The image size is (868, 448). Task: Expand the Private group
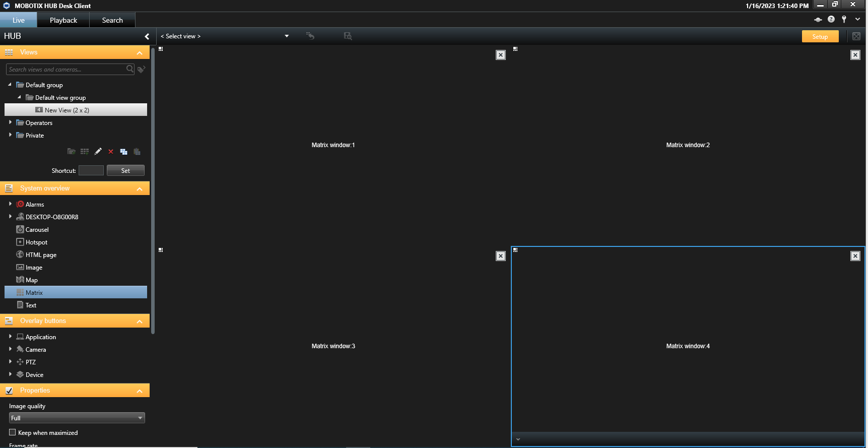(x=10, y=135)
